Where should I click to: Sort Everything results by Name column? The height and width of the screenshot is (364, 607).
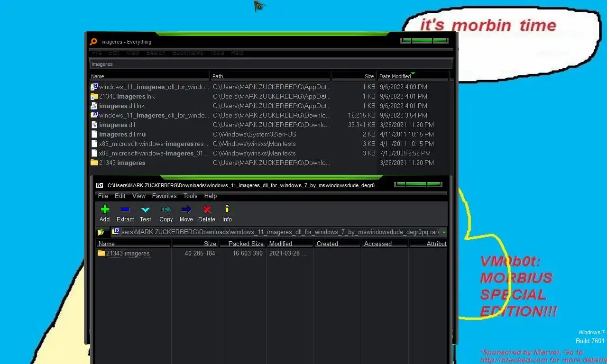pyautogui.click(x=149, y=76)
